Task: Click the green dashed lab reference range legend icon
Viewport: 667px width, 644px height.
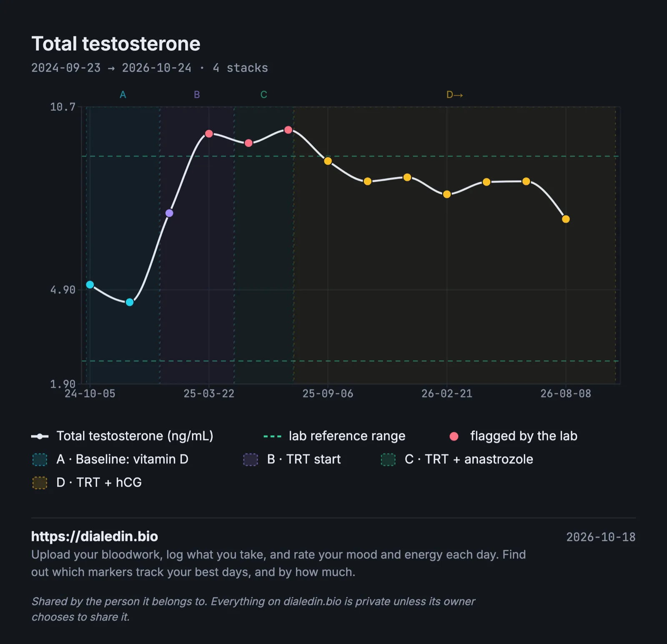Action: pos(273,436)
